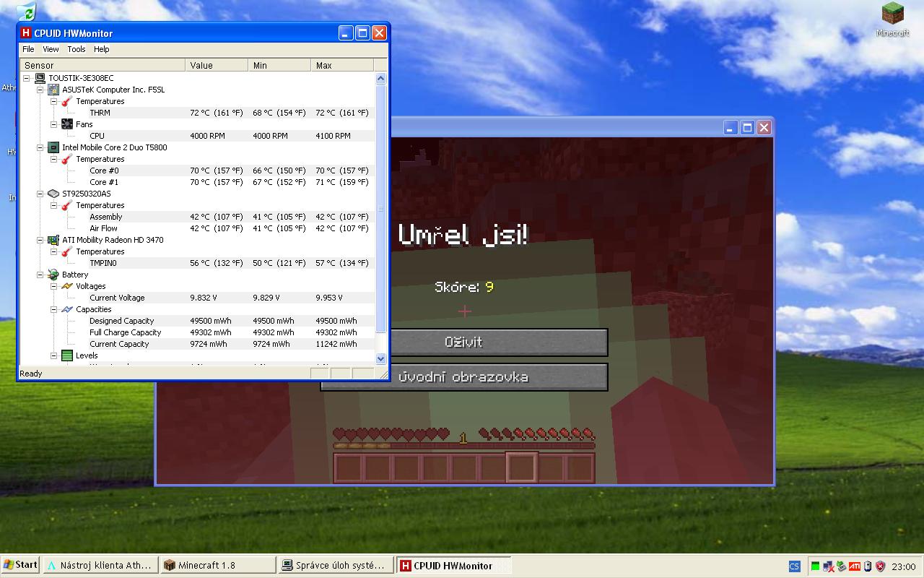Open the Tools menu
Image resolution: width=924 pixels, height=578 pixels.
(77, 49)
